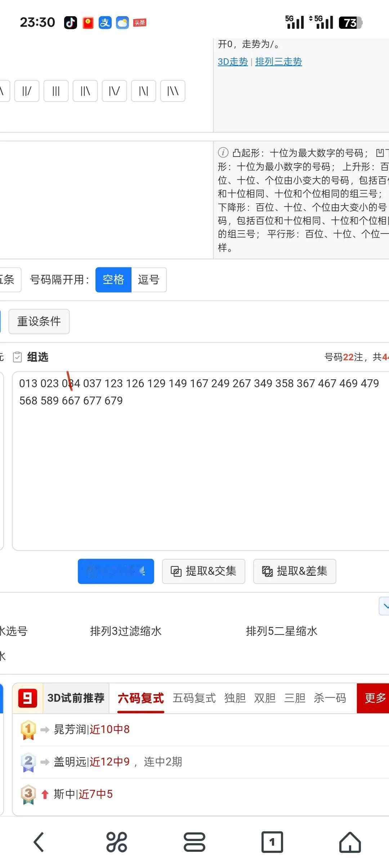This screenshot has height=868, width=389.
Task: Open the browser four-circle menu icon
Action: coord(117,842)
